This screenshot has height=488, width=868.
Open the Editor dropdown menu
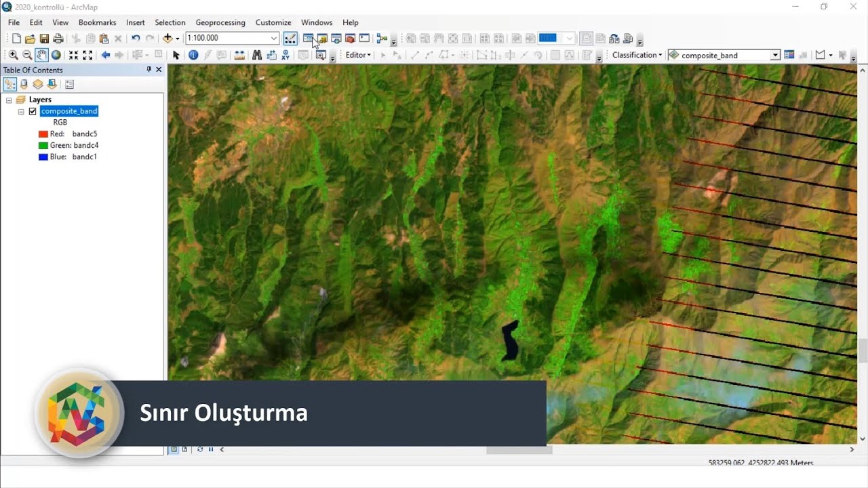tap(358, 55)
